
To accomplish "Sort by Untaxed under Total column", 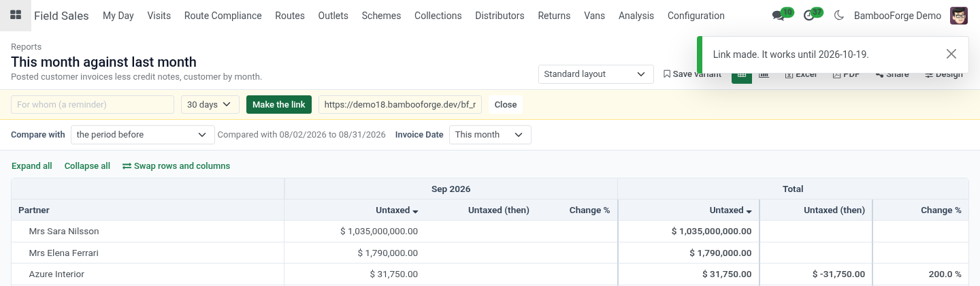I will tap(730, 210).
